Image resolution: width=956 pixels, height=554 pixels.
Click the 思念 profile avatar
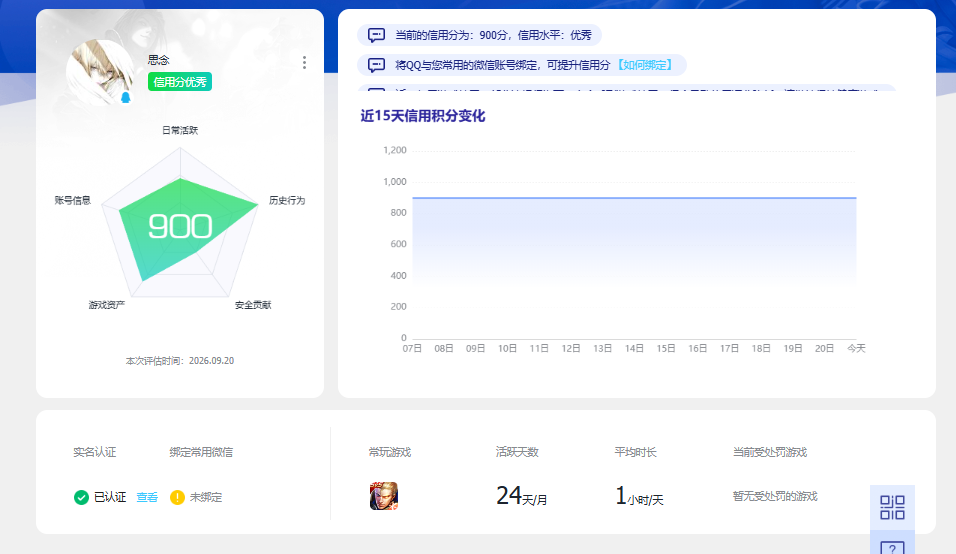pyautogui.click(x=100, y=72)
